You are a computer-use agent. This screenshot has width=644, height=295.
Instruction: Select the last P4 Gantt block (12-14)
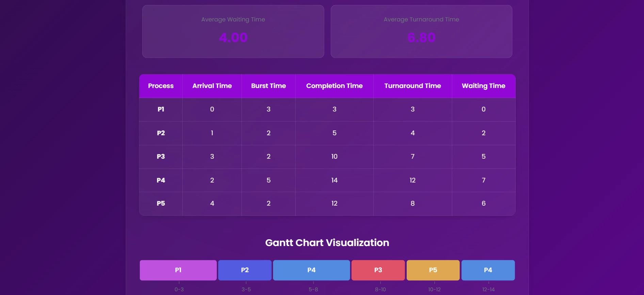pos(488,270)
